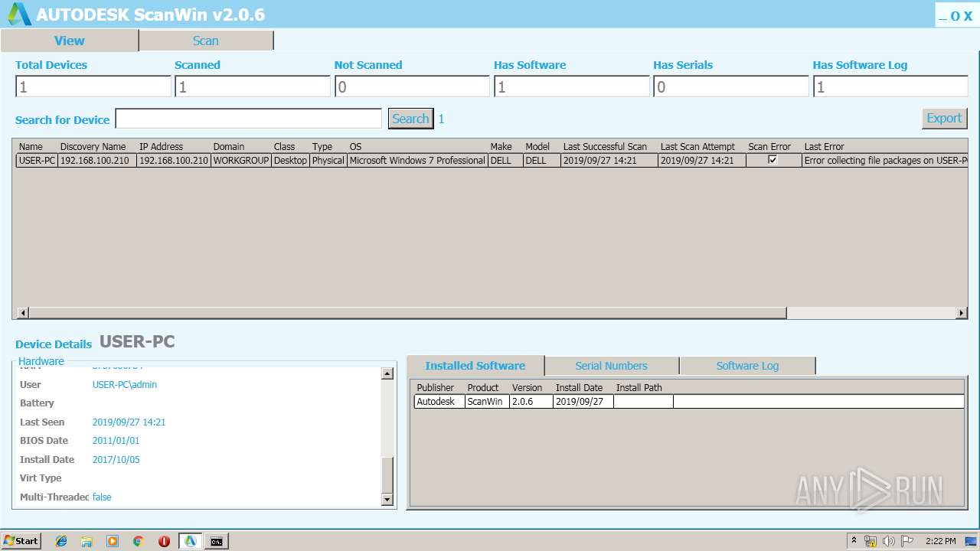
Task: Open the file explorer taskbar icon
Action: [x=87, y=541]
